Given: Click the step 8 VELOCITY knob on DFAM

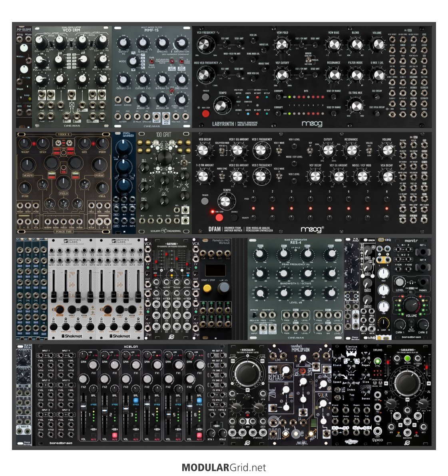Looking at the screenshot, I should pos(387,218).
